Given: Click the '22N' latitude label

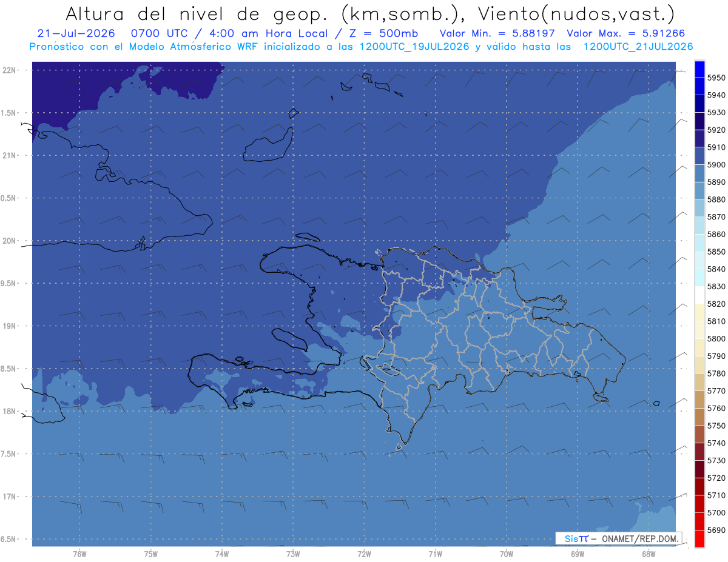Looking at the screenshot, I should pyautogui.click(x=9, y=70).
